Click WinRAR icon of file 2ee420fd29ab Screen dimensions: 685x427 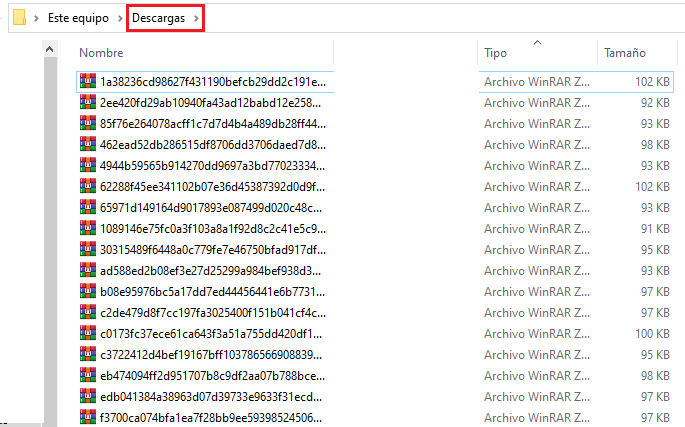[88, 103]
